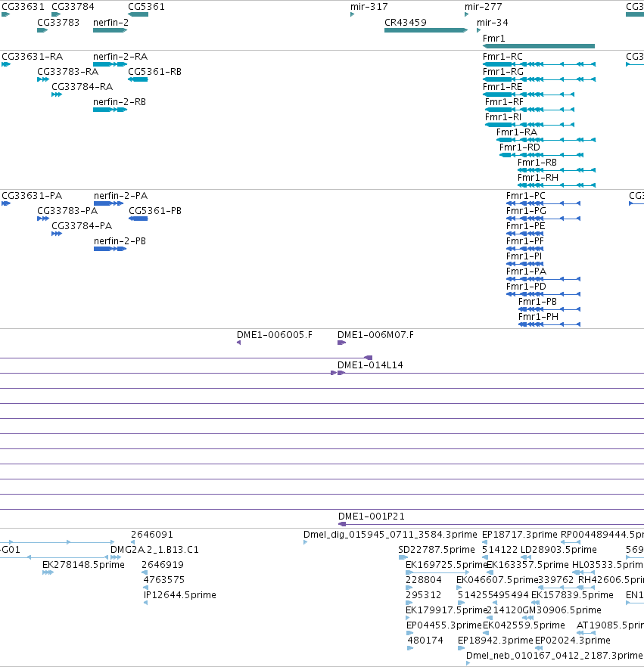
Task: Click the Fmr1-PF protein label
Action: (525, 241)
